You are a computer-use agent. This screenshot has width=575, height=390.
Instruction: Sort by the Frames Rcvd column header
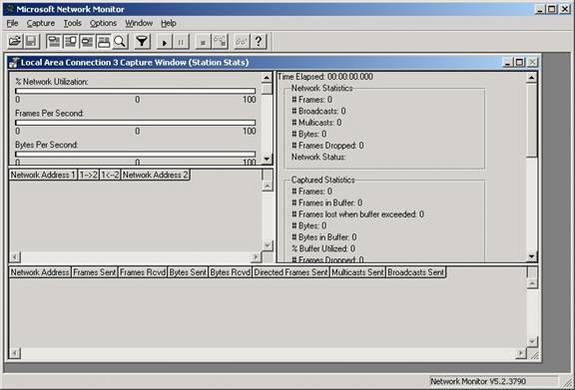coord(143,272)
